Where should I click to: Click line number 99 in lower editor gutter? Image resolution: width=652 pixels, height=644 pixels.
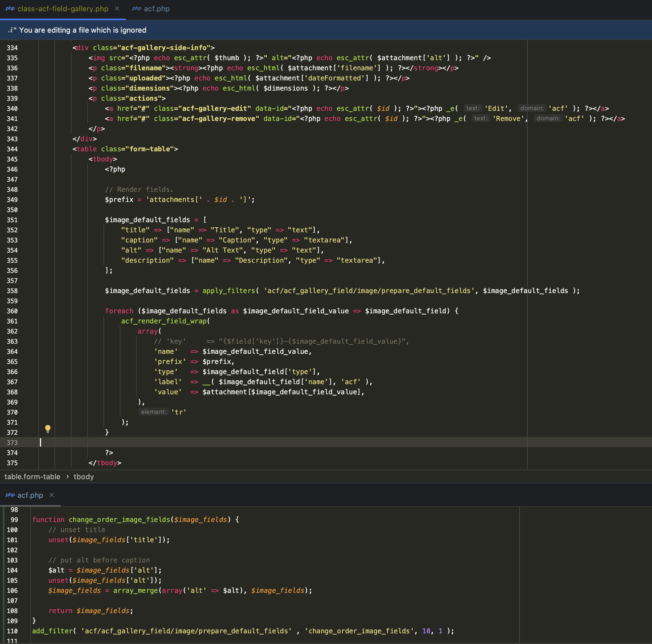14,520
